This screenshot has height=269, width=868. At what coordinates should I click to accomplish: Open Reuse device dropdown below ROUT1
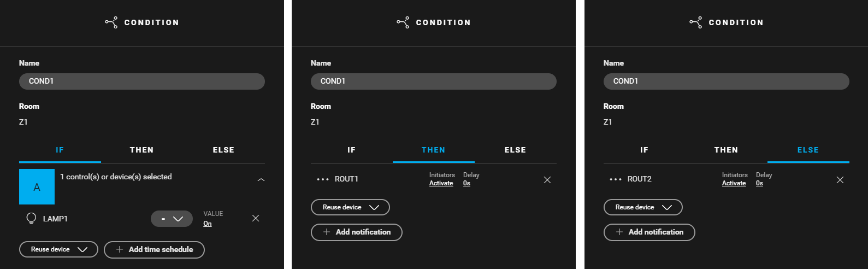pos(350,207)
